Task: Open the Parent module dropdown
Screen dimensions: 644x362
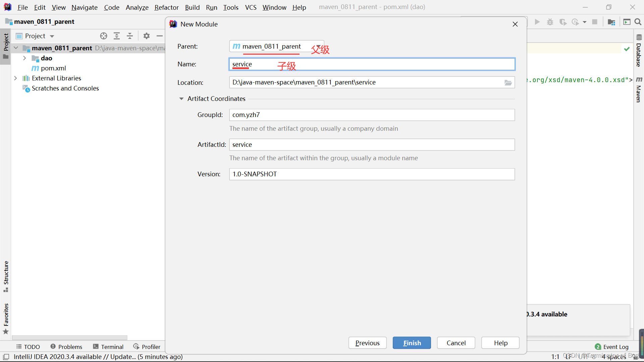Action: (x=277, y=46)
